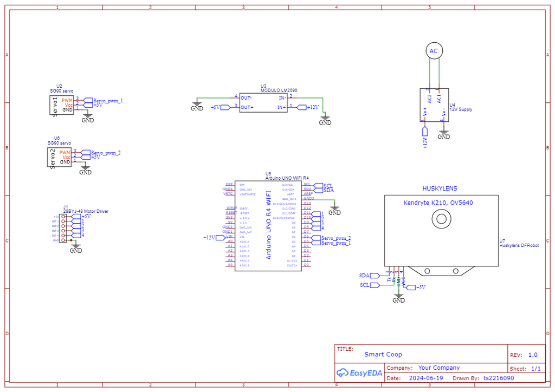Click the EasyEDA logo in title block
This screenshot has height=392, width=555.
pyautogui.click(x=359, y=373)
